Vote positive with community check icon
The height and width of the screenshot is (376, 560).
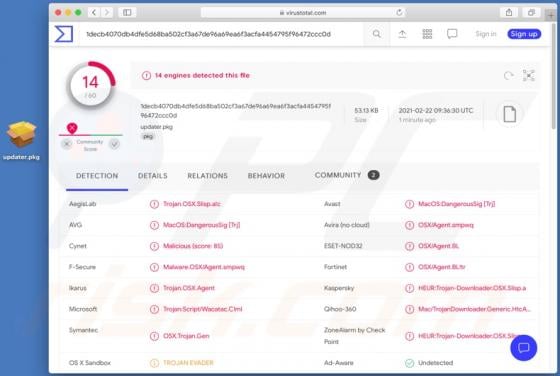point(114,144)
